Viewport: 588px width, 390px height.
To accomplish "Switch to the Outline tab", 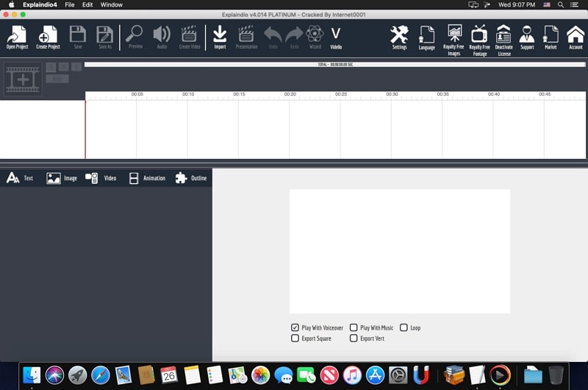I will click(191, 178).
